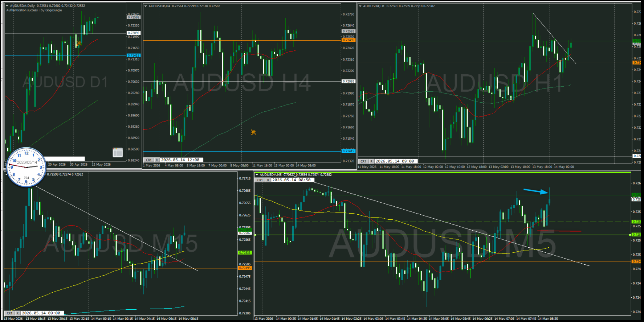Click the orange 0.72495 price tag on M15
The width and height of the screenshot is (644, 322).
(x=245, y=268)
